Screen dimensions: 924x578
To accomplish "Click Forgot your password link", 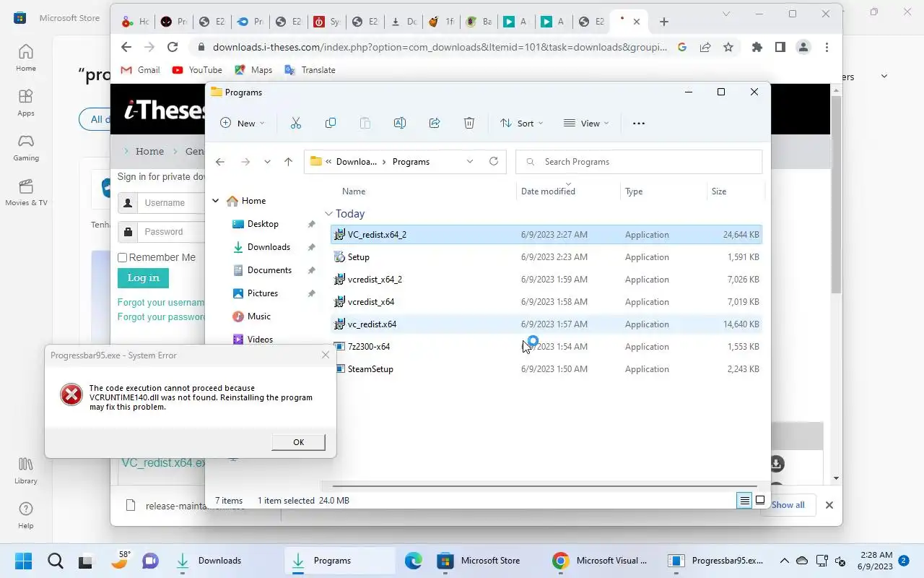I will (x=162, y=317).
